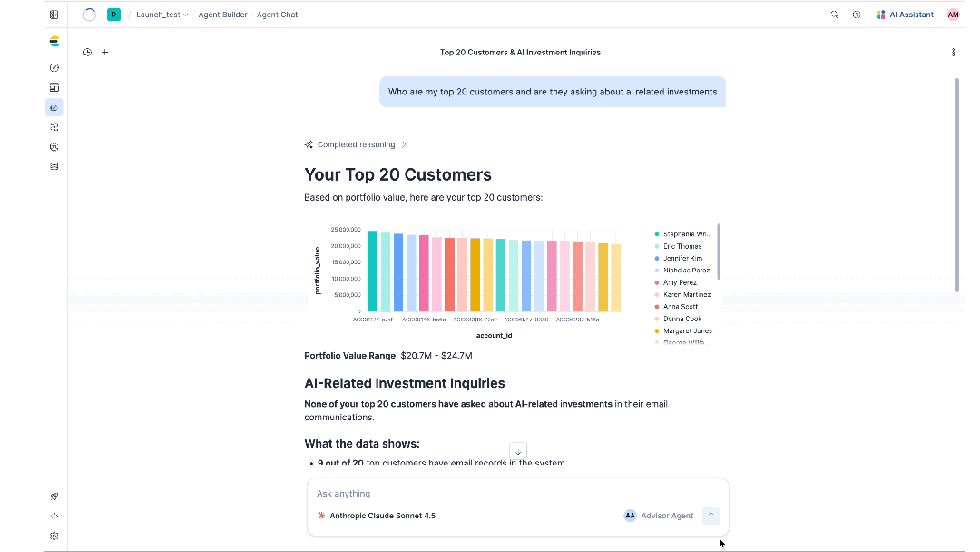The width and height of the screenshot is (980, 552).
Task: Click the help question-mark icon in the top bar
Action: coord(856,15)
